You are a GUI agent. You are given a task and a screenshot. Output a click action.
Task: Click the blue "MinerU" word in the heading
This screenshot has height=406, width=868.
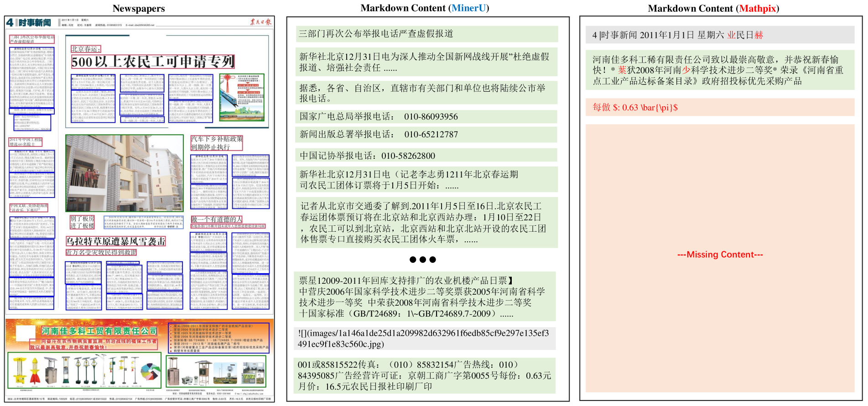[468, 8]
